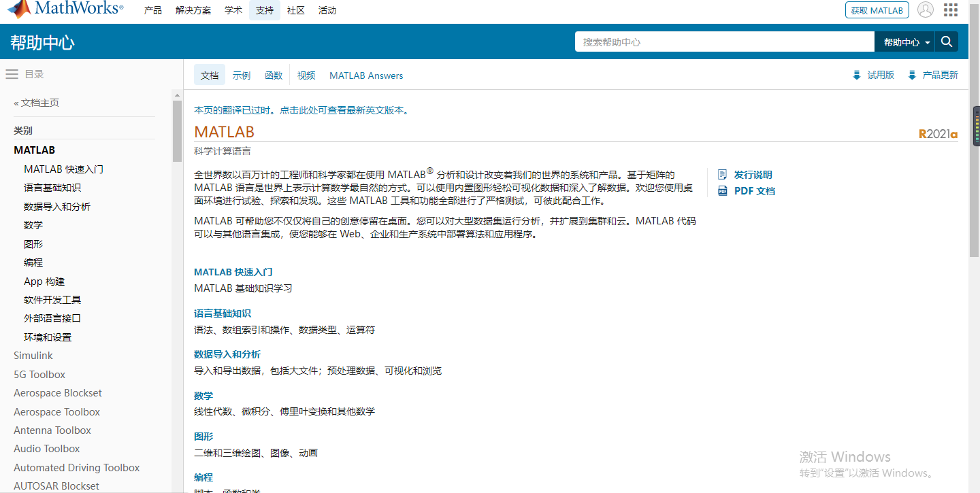The width and height of the screenshot is (980, 493).
Task: Open the 目录 hamburger menu icon
Action: pos(12,75)
